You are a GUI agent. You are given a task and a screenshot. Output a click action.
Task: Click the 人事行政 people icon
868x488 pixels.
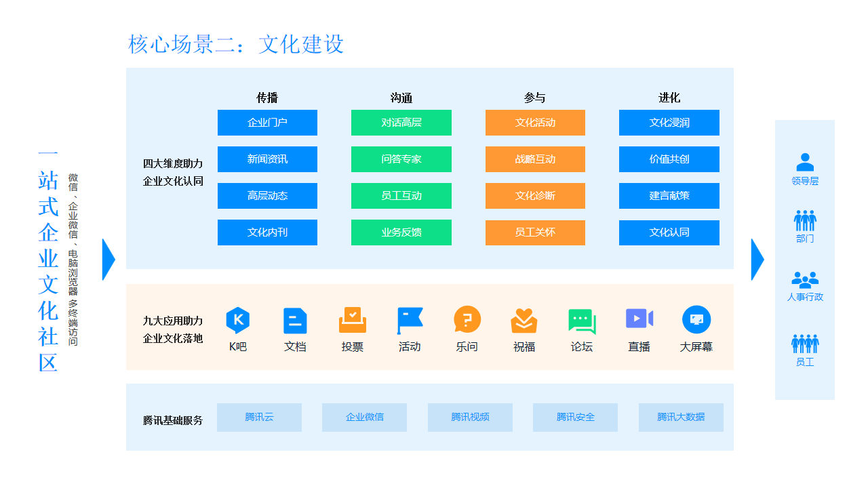[805, 280]
